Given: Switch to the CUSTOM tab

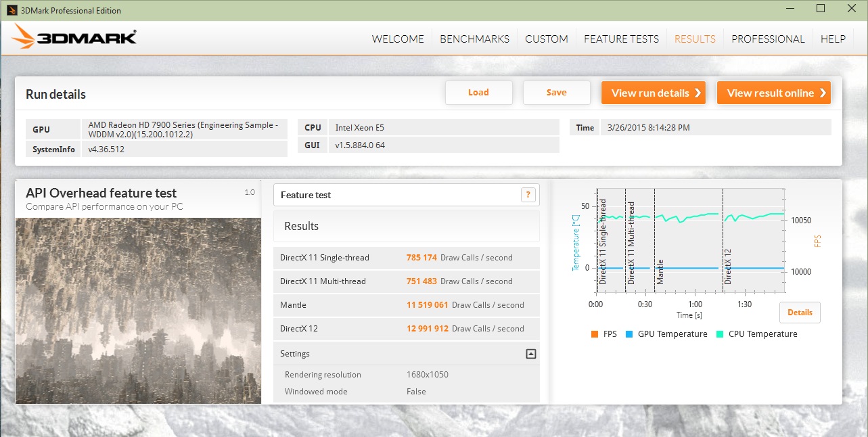Looking at the screenshot, I should [x=547, y=39].
